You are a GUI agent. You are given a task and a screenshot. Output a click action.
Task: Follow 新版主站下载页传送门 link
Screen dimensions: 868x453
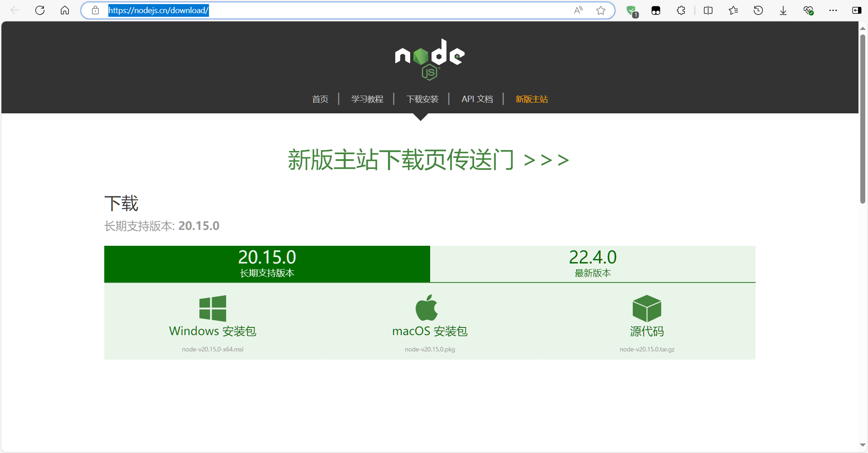click(428, 160)
